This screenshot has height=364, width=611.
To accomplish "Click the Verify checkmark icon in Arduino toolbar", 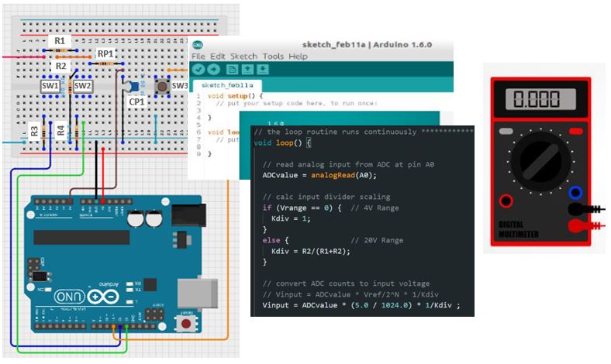I will 198,70.
